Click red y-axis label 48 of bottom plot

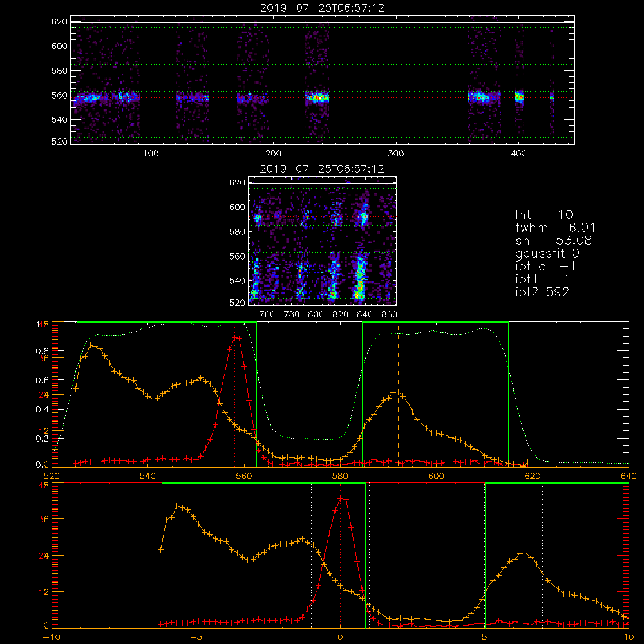click(44, 485)
